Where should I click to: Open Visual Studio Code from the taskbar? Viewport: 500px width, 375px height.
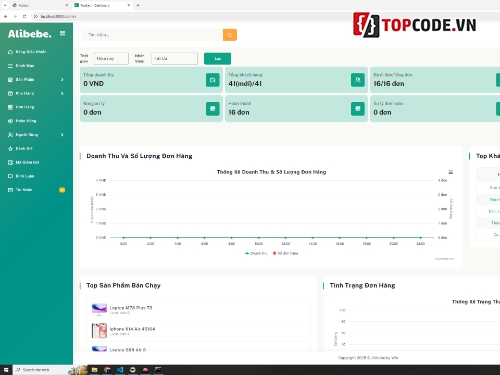[x=120, y=370]
